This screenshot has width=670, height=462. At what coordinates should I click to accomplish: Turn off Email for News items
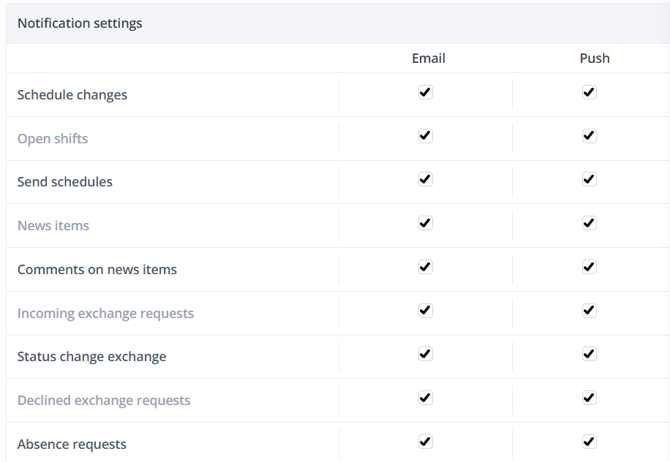(425, 223)
